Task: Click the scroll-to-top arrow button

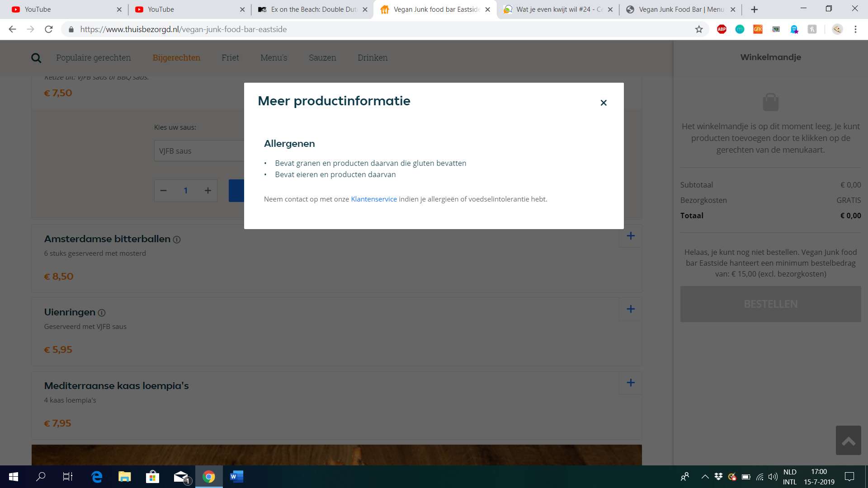Action: [848, 441]
